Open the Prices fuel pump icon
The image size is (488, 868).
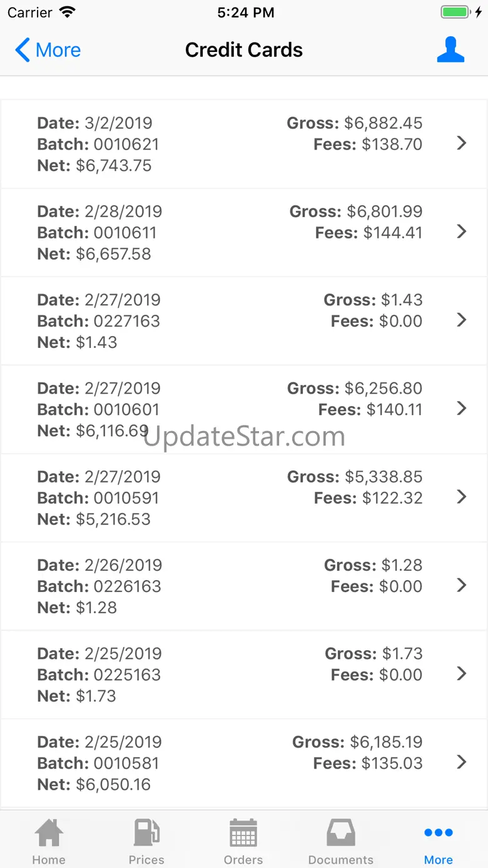tap(146, 833)
